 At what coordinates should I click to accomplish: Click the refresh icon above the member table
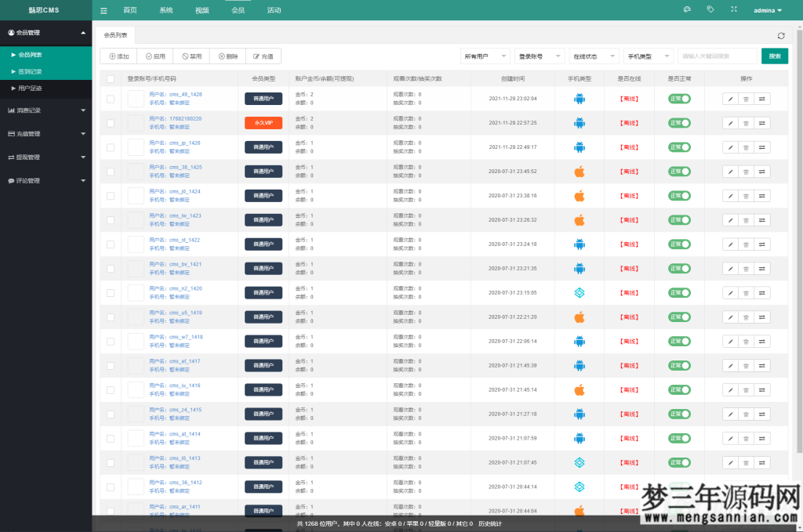point(781,36)
